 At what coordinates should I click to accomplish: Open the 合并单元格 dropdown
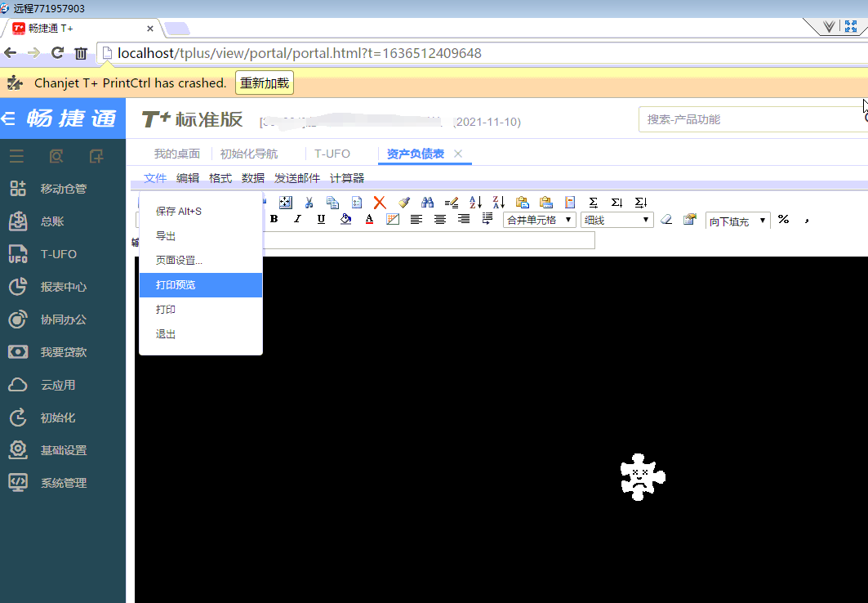tap(539, 220)
